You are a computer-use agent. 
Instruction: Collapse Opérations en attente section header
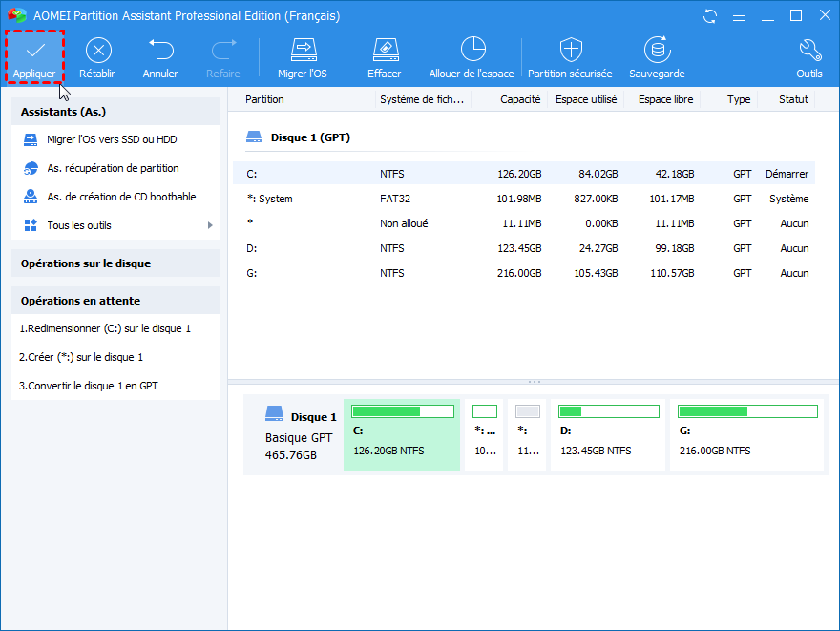point(115,301)
